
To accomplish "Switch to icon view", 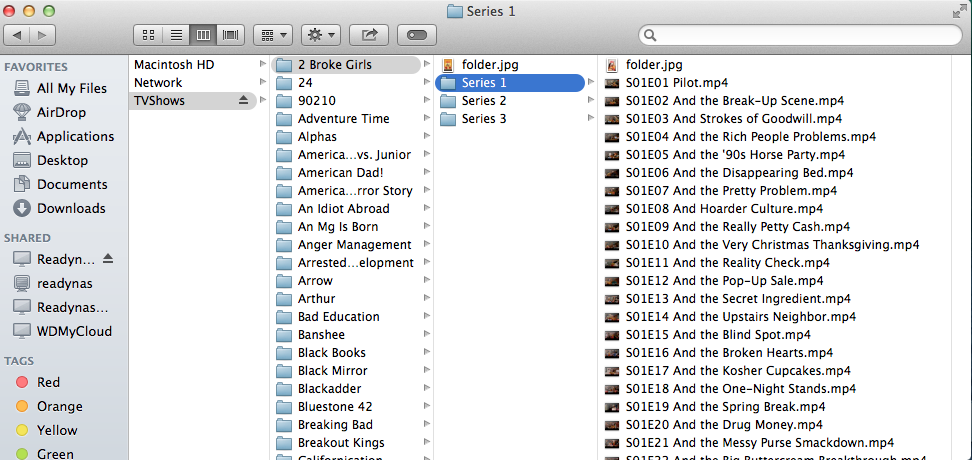I will [148, 35].
